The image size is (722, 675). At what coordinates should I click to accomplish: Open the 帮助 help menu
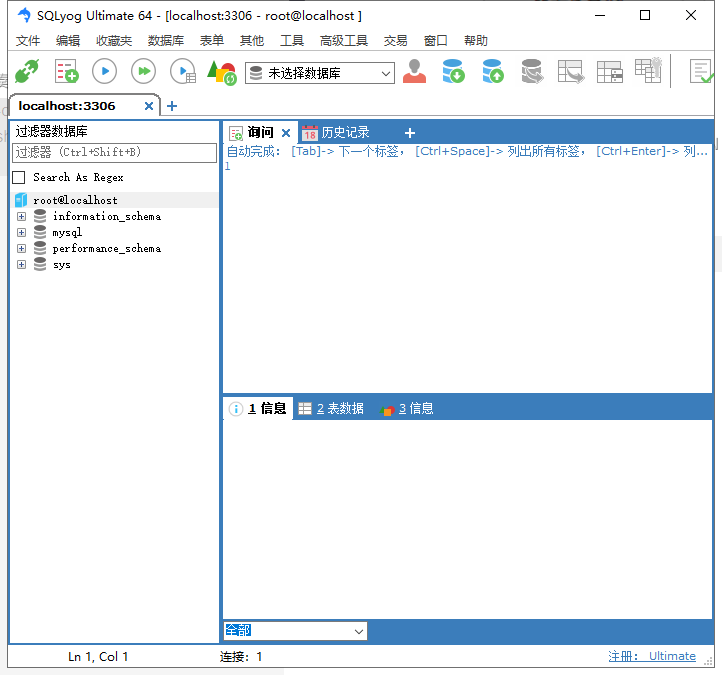coord(476,41)
